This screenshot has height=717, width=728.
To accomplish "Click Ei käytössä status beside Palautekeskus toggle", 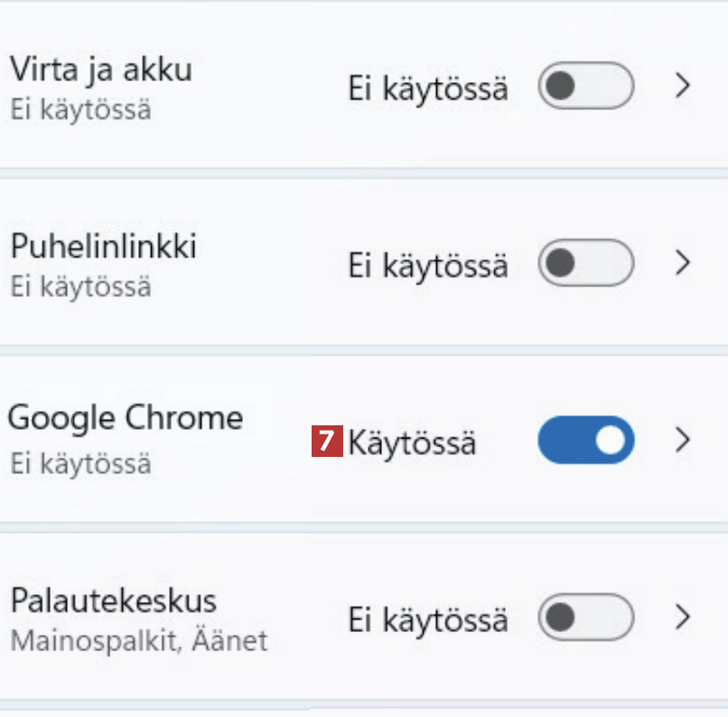I will pyautogui.click(x=428, y=619).
